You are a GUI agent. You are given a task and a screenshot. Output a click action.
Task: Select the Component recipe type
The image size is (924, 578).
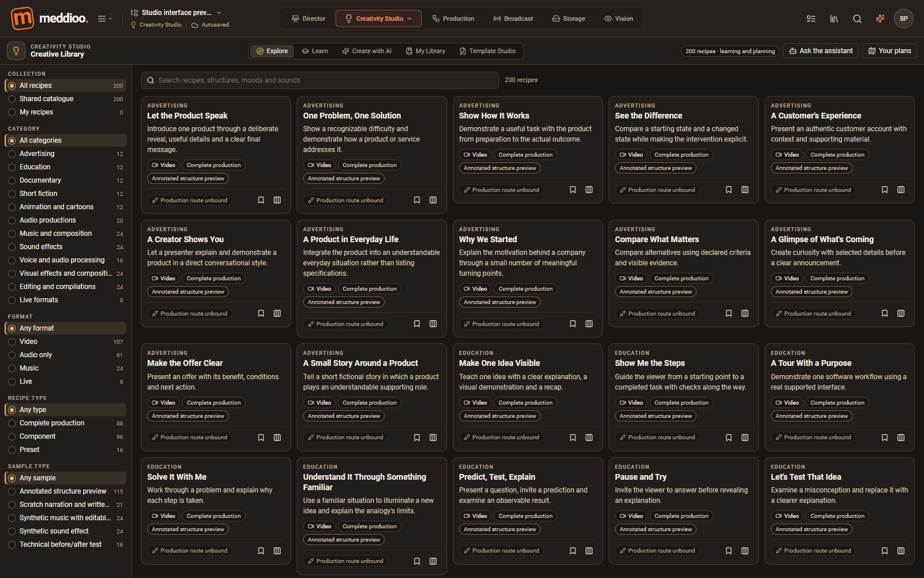click(x=66, y=436)
